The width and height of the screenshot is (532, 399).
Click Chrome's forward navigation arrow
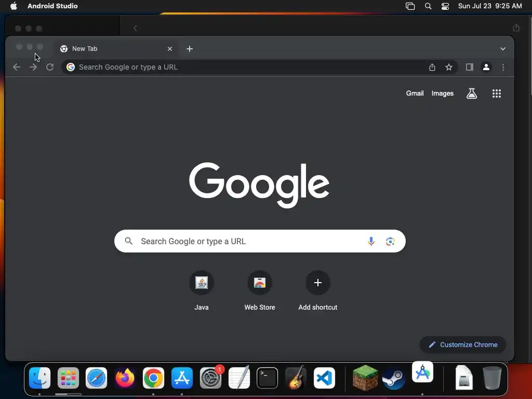tap(33, 67)
